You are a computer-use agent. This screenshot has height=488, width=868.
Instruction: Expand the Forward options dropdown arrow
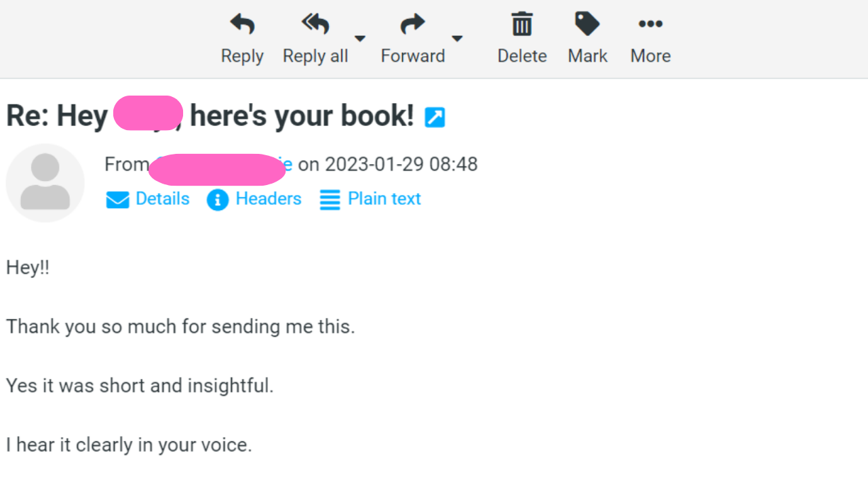pos(457,39)
